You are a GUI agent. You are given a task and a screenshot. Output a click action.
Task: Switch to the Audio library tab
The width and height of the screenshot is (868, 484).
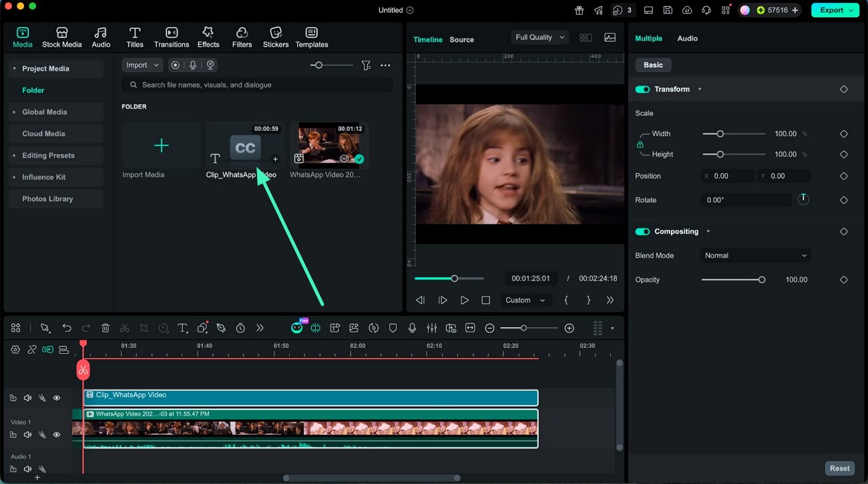tap(101, 37)
